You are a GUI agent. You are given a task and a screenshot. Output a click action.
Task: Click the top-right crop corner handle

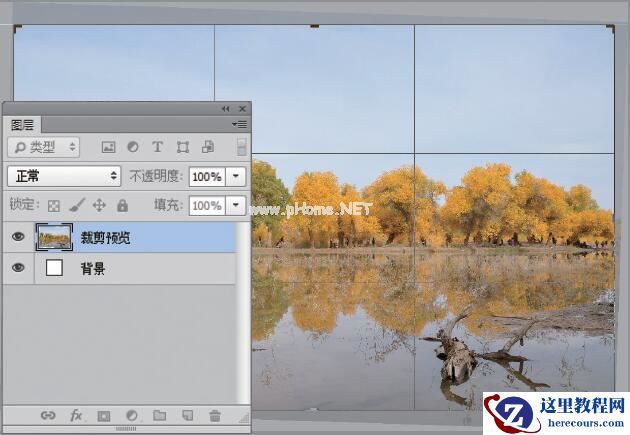[611, 28]
